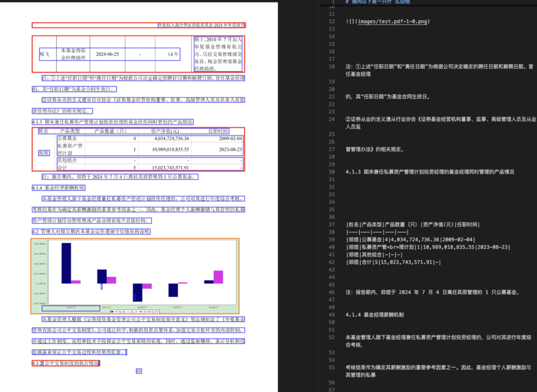Click PDF table column header 产品类型

tap(70, 131)
